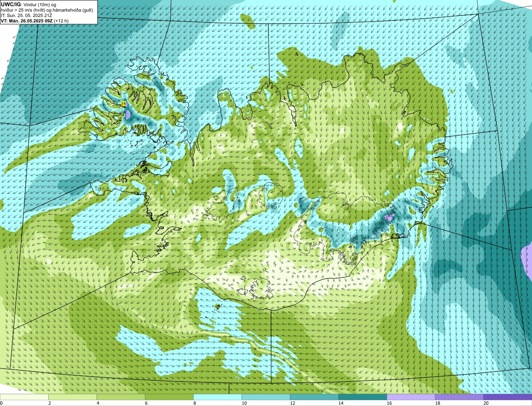Click the legend label '16'

389,403
